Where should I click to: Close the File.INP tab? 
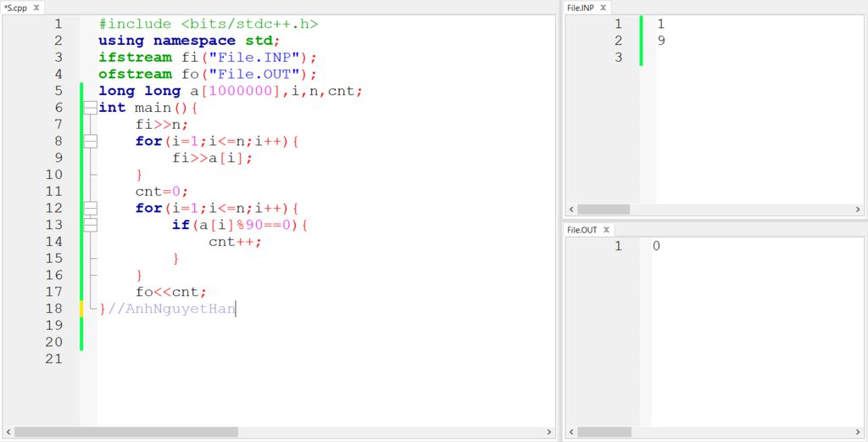click(x=603, y=8)
